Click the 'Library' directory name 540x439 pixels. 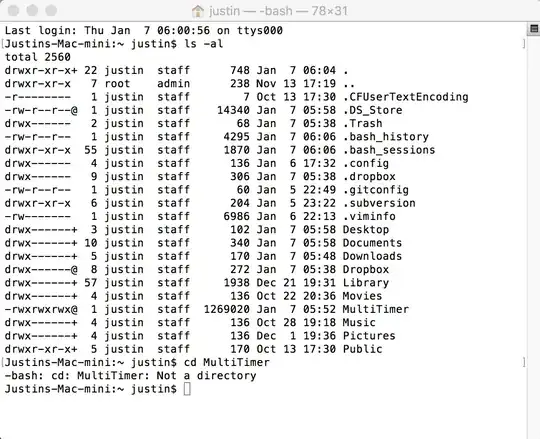366,283
